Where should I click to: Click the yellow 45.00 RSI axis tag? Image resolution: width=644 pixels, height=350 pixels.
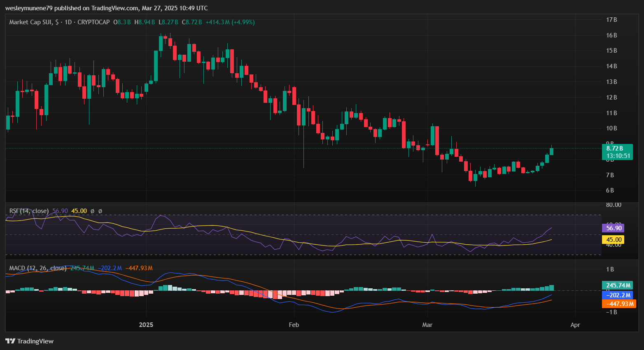pyautogui.click(x=613, y=239)
